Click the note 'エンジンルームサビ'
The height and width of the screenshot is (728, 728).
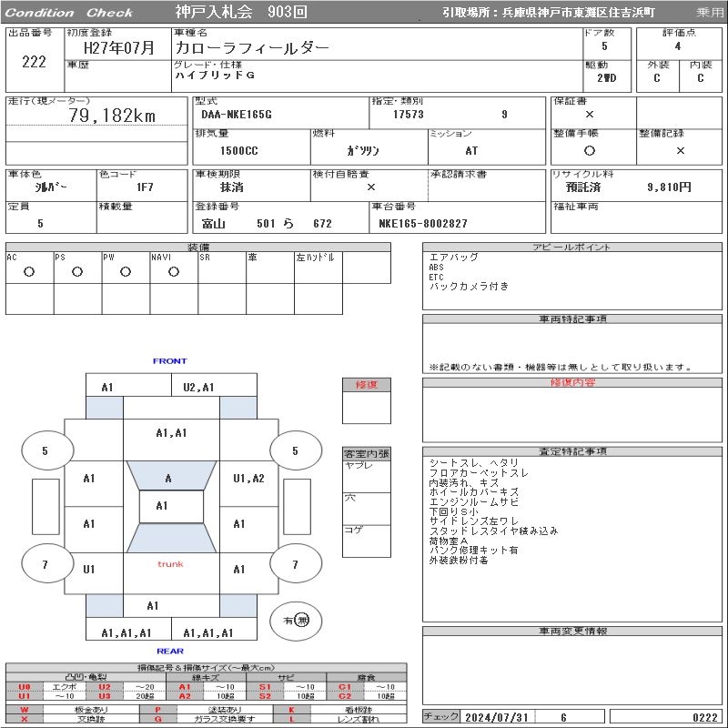coord(473,502)
